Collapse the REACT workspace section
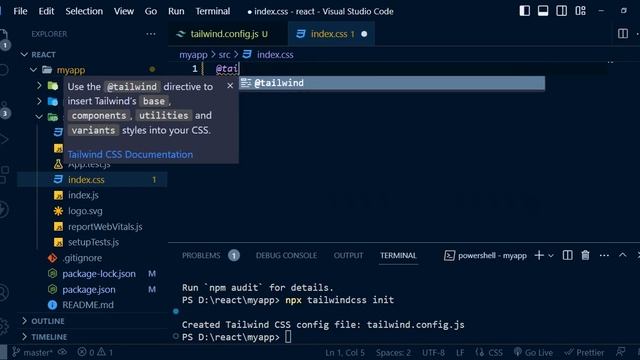This screenshot has width=640, height=360. 24,54
